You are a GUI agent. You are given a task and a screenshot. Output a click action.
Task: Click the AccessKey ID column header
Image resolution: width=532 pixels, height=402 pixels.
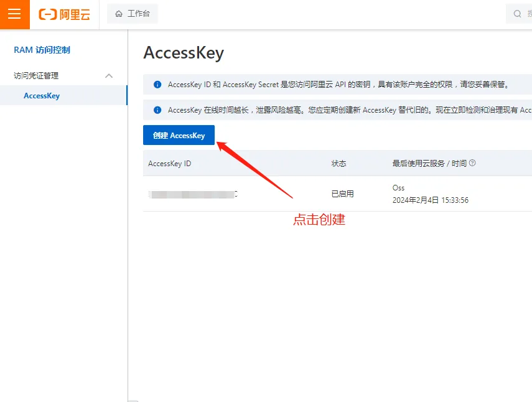(169, 164)
